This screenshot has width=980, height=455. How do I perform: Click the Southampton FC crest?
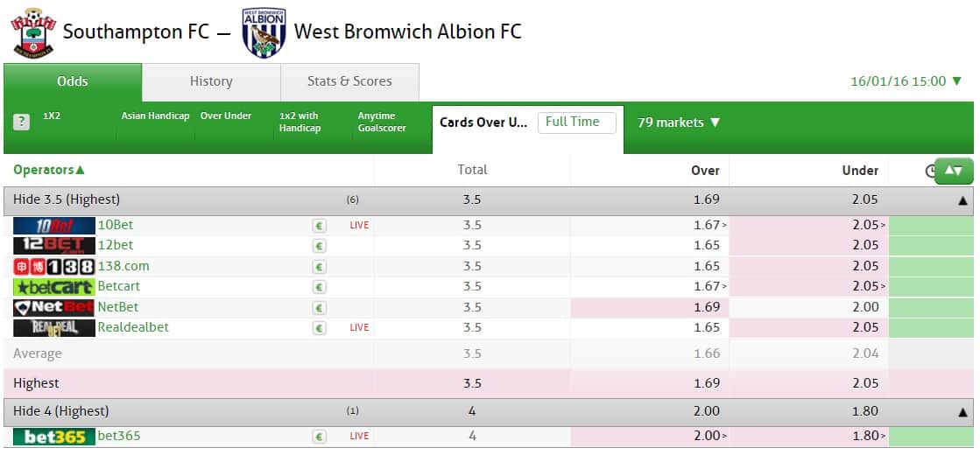[32, 32]
